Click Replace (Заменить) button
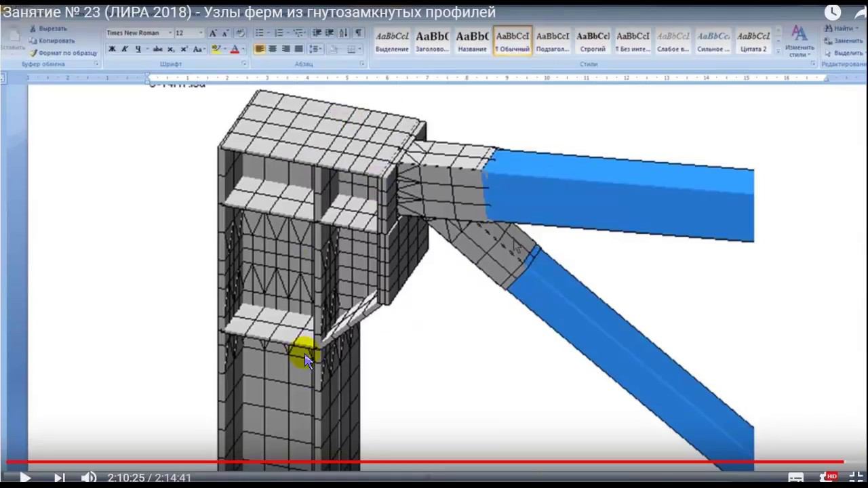Screen dimensions: 868x488 (844, 41)
